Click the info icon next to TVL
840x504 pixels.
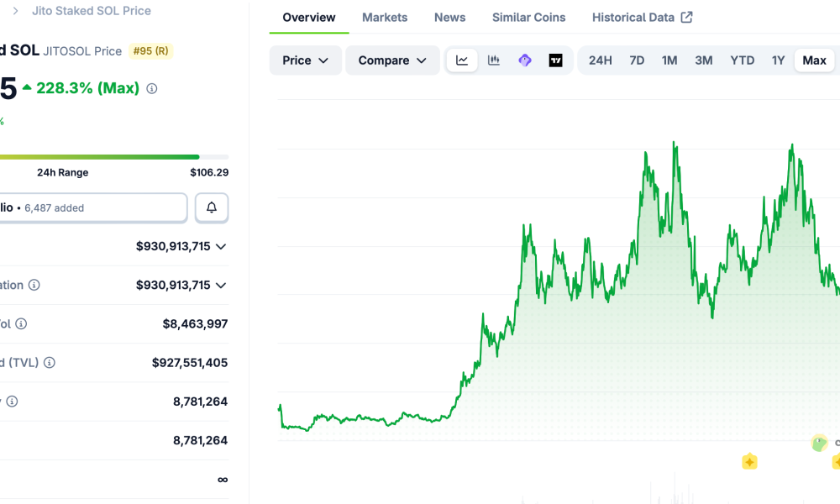tap(50, 363)
